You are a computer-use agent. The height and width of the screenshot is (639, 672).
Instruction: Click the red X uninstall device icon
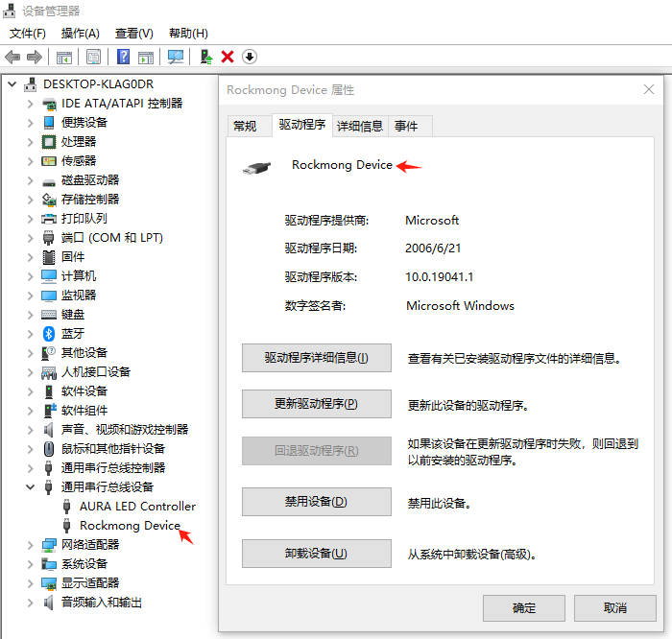(x=228, y=57)
